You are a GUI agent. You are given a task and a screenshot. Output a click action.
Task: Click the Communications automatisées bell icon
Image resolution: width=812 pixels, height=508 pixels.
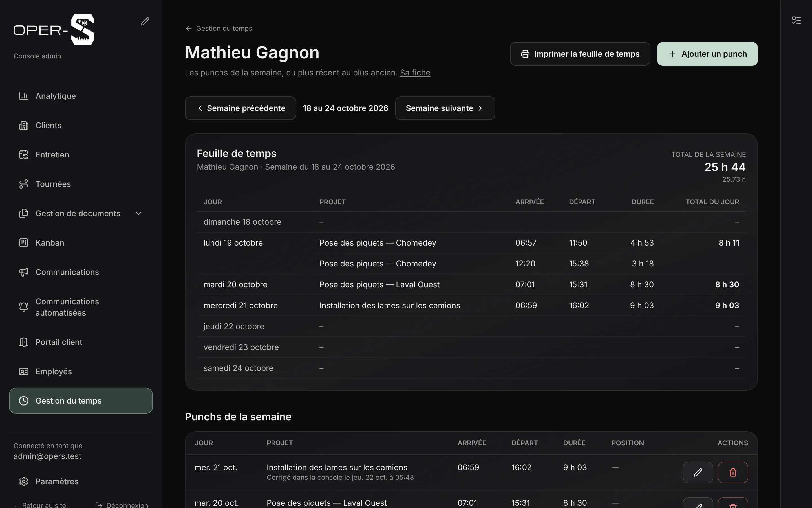pos(23,307)
